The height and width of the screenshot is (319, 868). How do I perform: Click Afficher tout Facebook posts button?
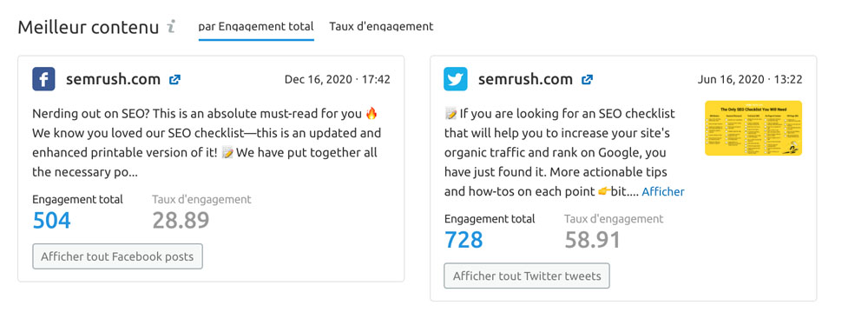point(117,256)
